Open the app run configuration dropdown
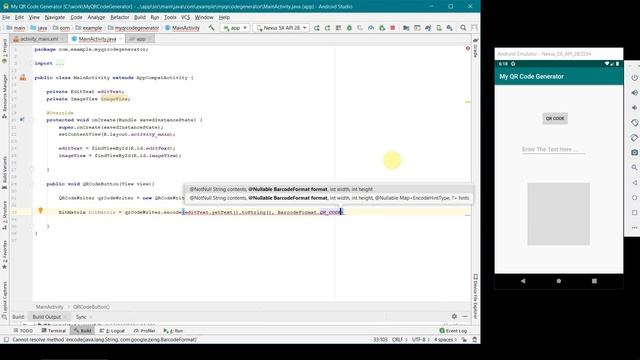Screen dimensions: 640x360 pos(235,28)
